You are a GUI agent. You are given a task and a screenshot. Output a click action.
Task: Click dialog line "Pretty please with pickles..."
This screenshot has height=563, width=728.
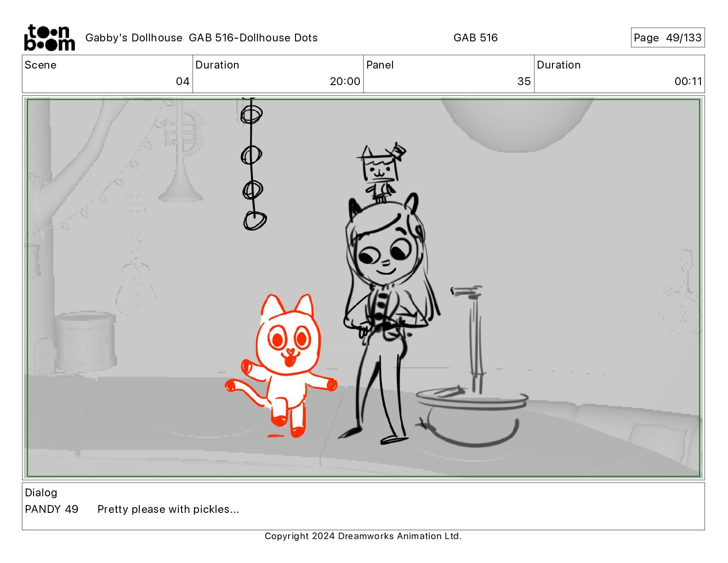coord(168,509)
